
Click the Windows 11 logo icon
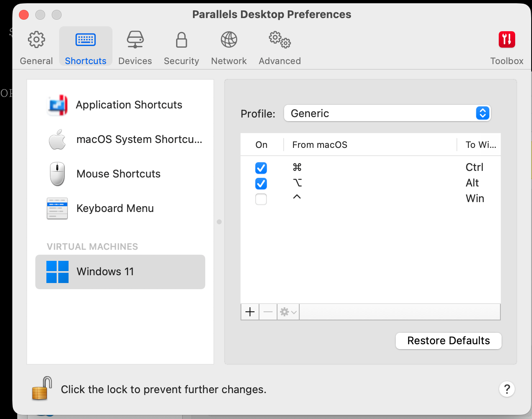click(x=57, y=272)
